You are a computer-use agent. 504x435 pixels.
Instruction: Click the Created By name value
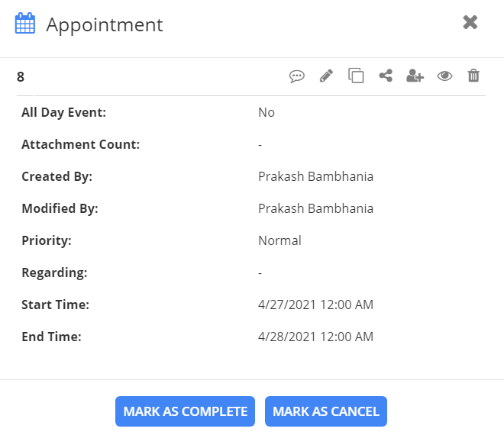pos(315,176)
